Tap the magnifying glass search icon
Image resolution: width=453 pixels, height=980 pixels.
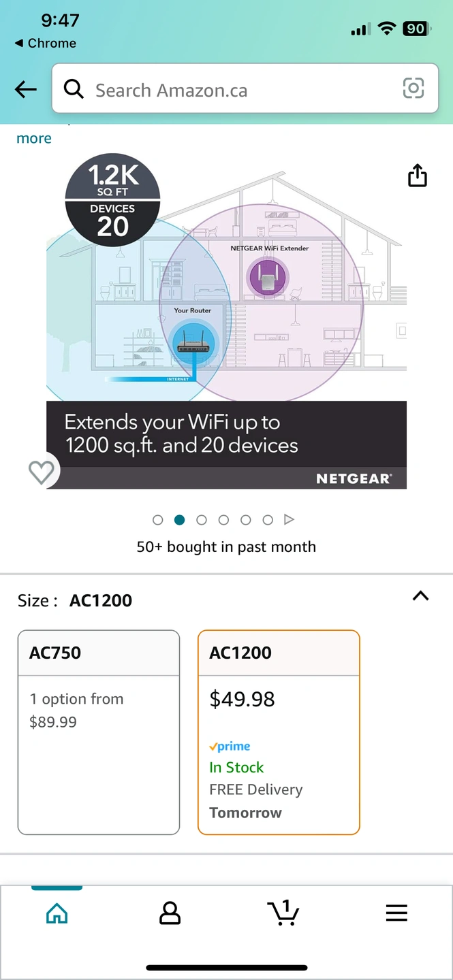coord(74,88)
